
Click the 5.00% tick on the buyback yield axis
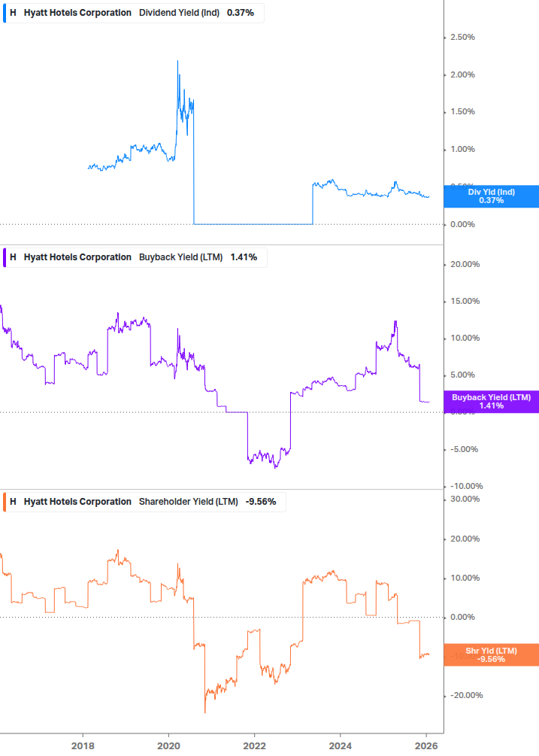pyautogui.click(x=462, y=375)
